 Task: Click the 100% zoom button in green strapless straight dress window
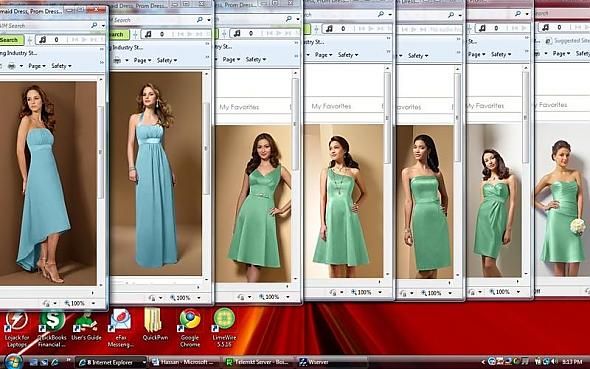click(431, 293)
